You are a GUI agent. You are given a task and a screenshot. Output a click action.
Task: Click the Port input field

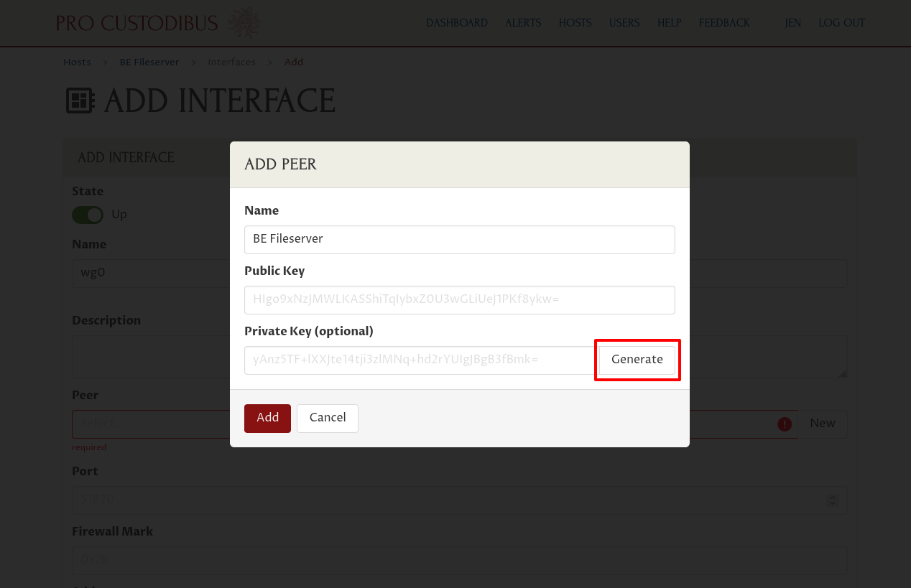coord(459,500)
